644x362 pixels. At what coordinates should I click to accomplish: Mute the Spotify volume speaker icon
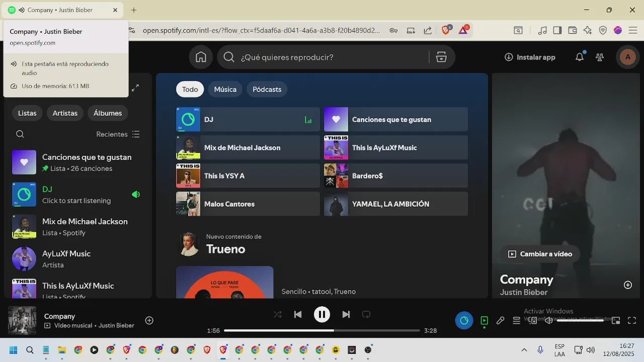click(549, 320)
